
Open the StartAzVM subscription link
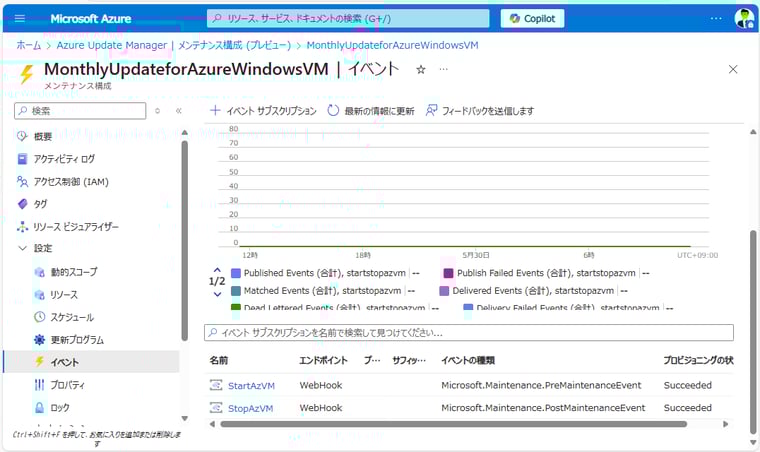(x=252, y=386)
